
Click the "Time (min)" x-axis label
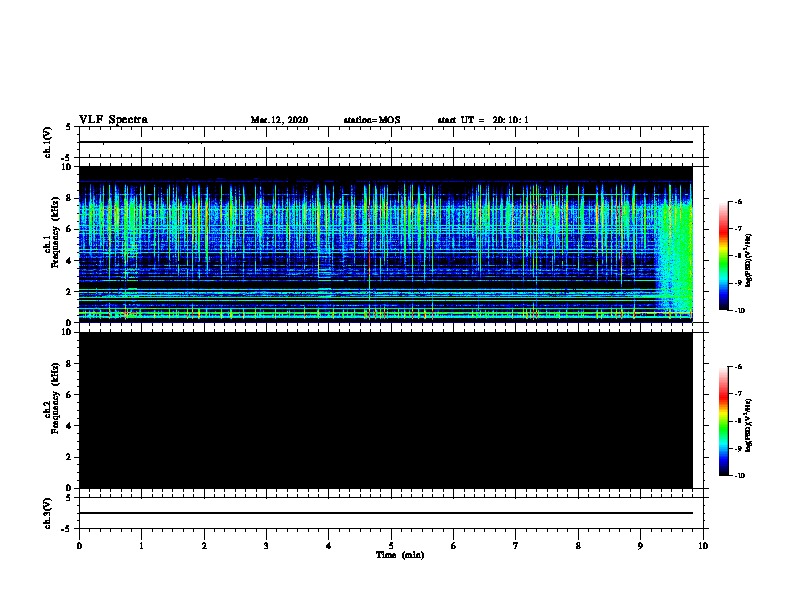pyautogui.click(x=400, y=555)
